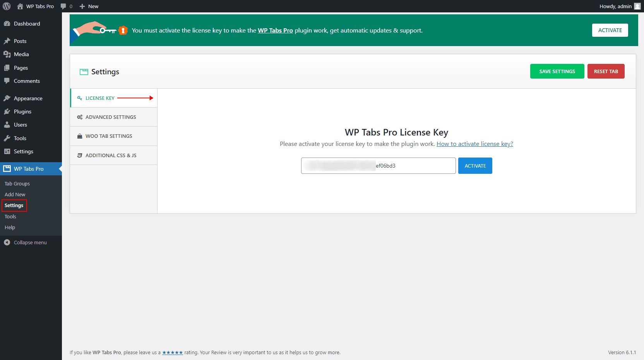644x360 pixels.
Task: Open the New content menu
Action: pyautogui.click(x=89, y=6)
